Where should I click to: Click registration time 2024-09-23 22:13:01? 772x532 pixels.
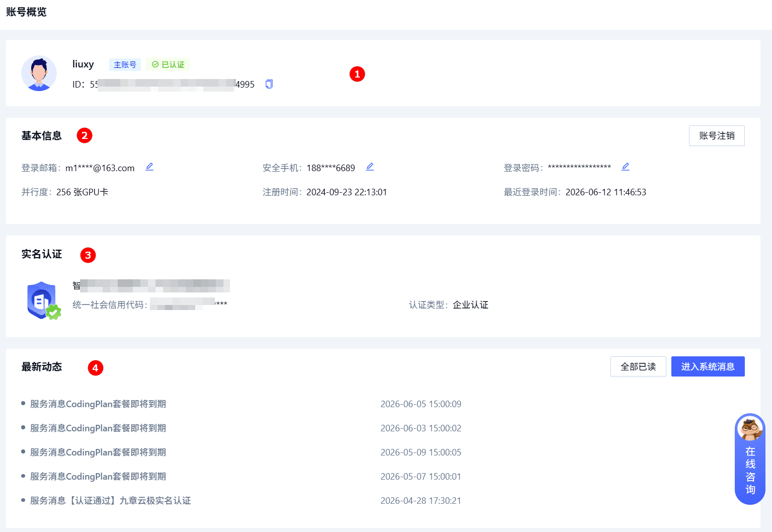coord(347,192)
